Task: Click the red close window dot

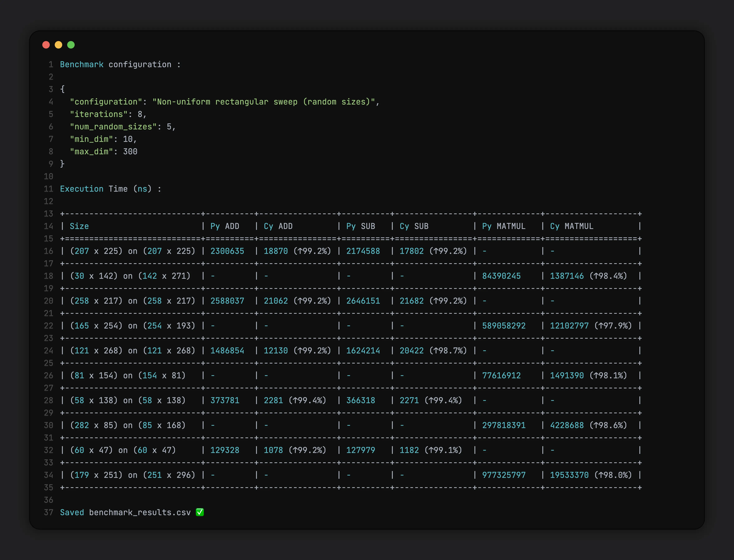Action: [x=46, y=45]
